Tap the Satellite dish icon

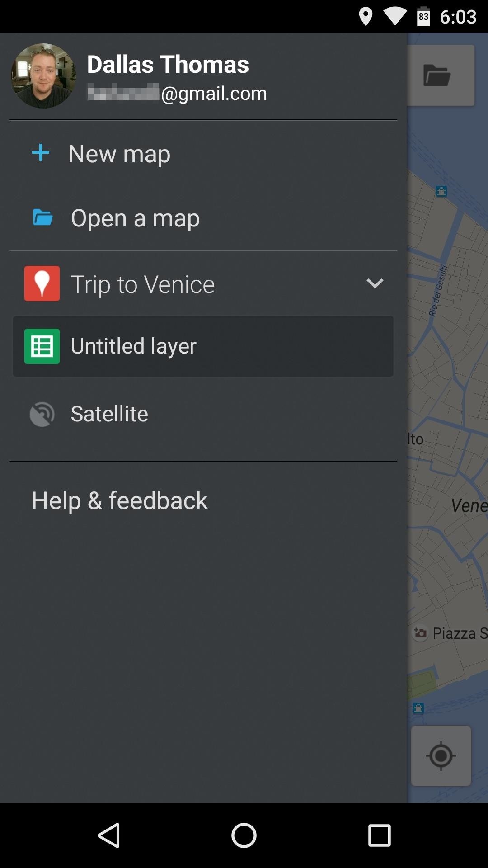coord(42,414)
